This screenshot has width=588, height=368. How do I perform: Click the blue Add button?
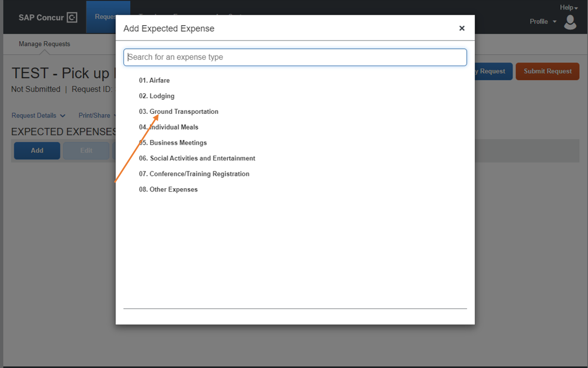[37, 150]
